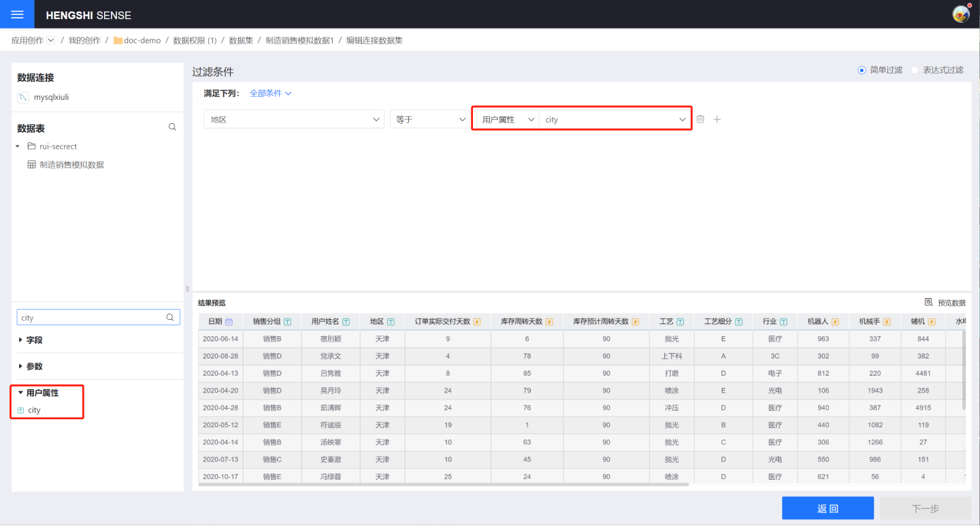Click the 返回 button
The height and width of the screenshot is (526, 980).
[x=828, y=508]
